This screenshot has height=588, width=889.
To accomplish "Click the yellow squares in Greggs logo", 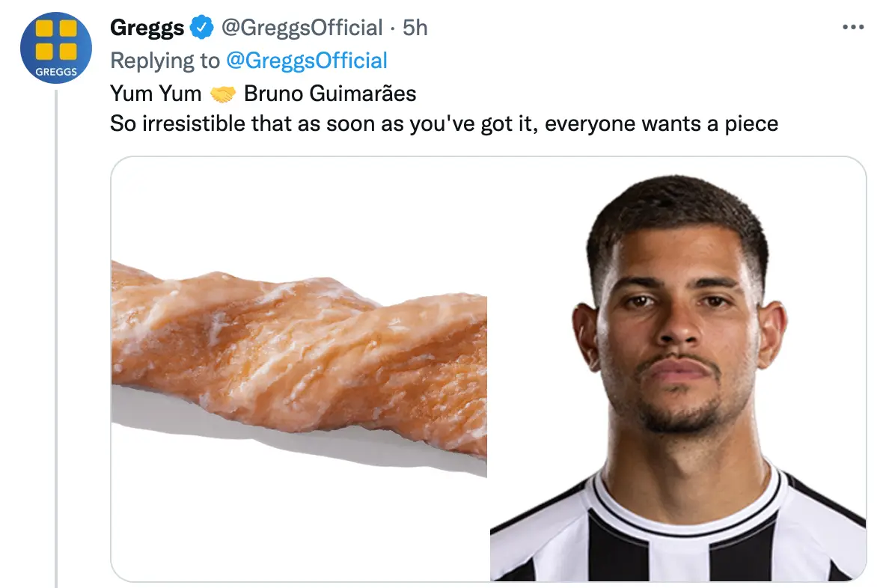I will 56,40.
